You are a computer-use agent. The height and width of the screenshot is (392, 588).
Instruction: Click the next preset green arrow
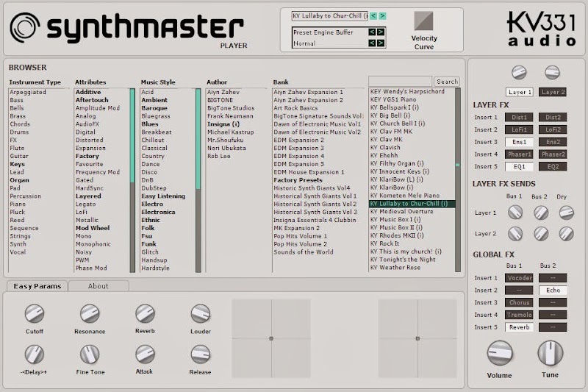tap(382, 15)
